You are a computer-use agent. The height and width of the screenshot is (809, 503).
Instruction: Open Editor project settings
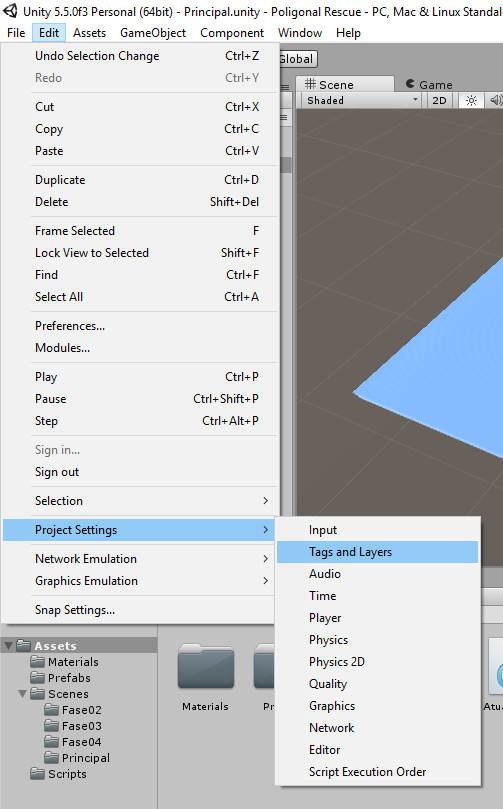pyautogui.click(x=378, y=750)
